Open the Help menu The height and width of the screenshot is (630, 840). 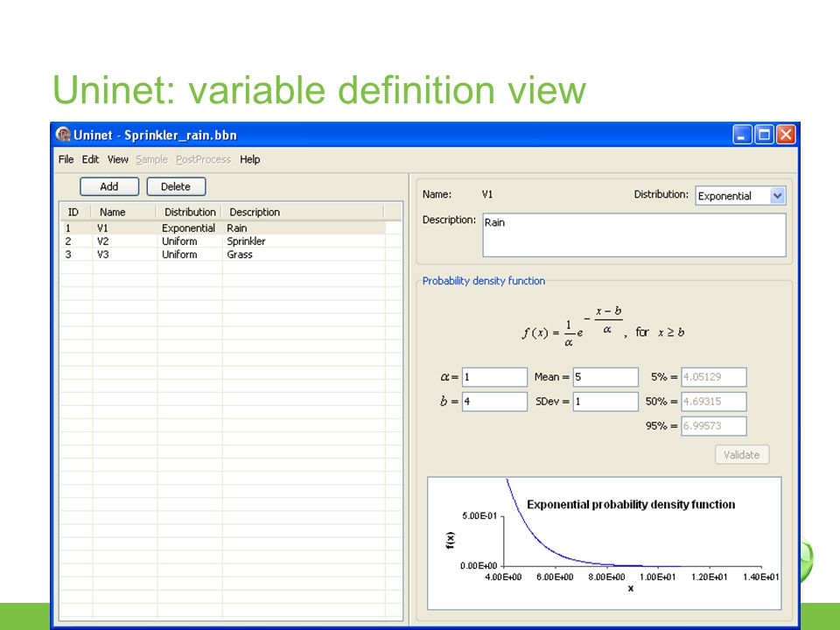click(x=249, y=159)
